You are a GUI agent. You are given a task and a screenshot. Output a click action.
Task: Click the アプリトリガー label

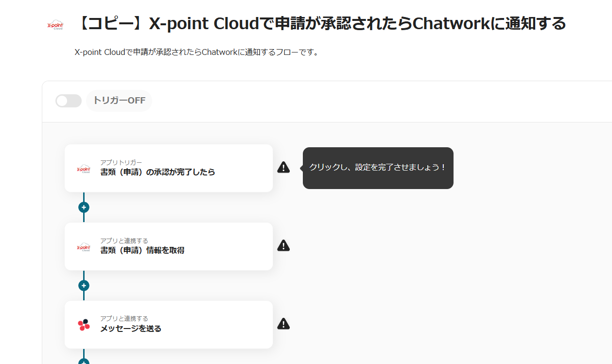coord(121,162)
